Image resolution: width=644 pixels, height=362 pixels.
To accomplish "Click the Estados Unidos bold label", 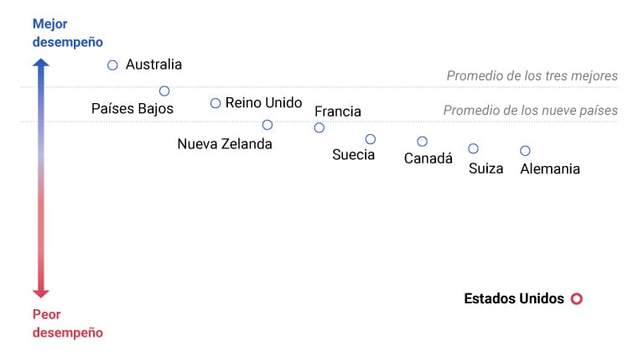I will [x=514, y=298].
